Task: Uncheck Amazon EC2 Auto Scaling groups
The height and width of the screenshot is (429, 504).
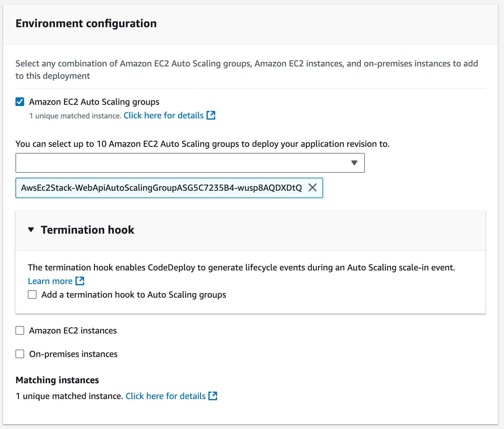Action: pyautogui.click(x=19, y=102)
